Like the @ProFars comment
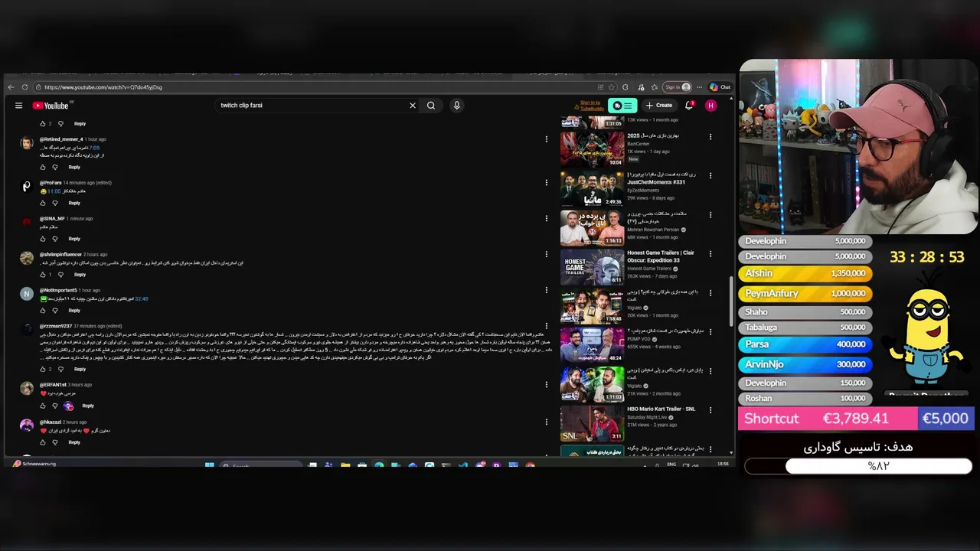This screenshot has height=551, width=980. point(43,203)
